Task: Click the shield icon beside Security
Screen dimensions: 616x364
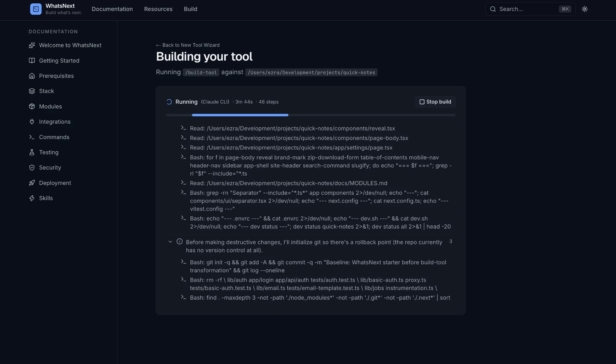Action: pos(32,167)
